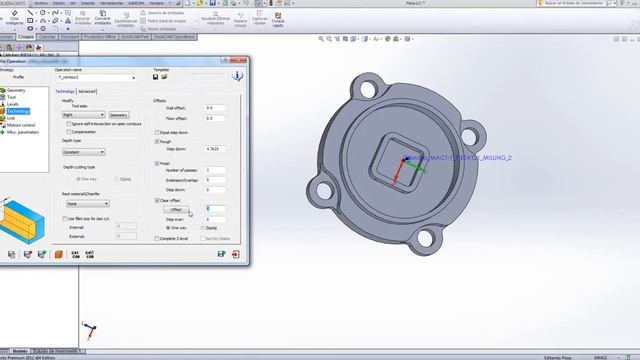Viewport: 640px width, 360px height.
Task: Click the Load template folder icon
Action: tap(164, 77)
